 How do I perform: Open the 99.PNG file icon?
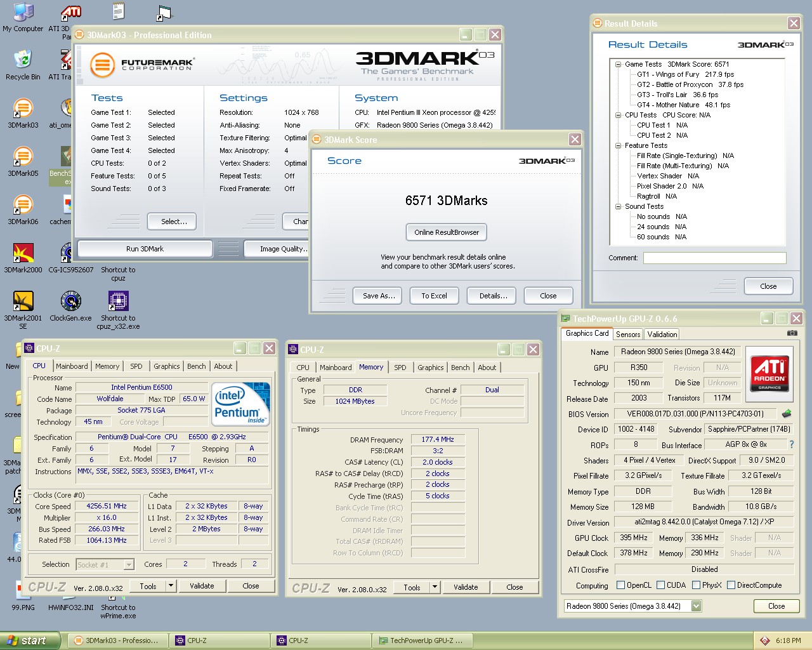tap(23, 597)
